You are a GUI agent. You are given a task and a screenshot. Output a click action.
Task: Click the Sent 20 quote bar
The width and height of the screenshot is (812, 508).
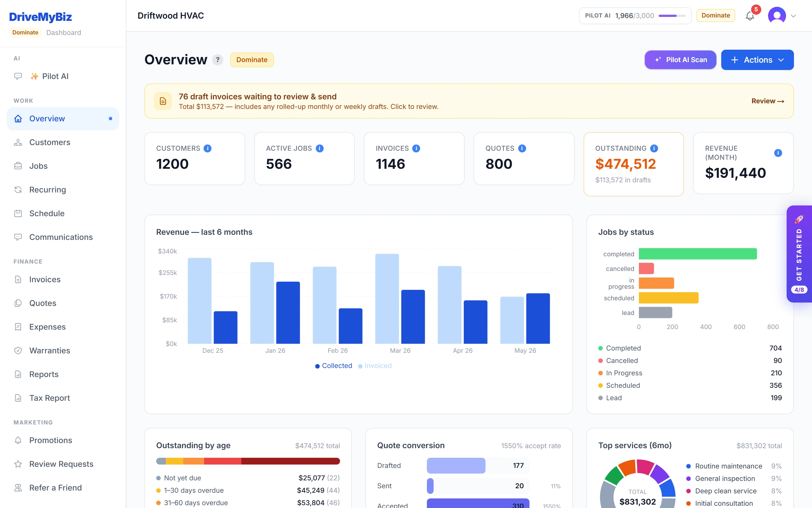click(430, 486)
